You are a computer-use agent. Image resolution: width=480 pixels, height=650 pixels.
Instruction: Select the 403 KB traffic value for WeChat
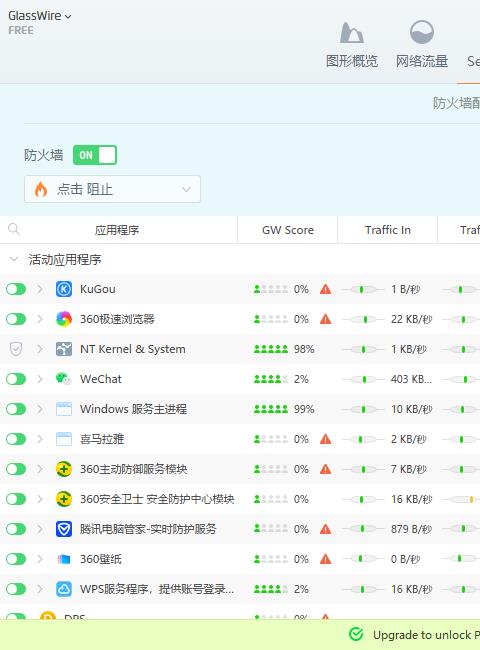coord(411,379)
